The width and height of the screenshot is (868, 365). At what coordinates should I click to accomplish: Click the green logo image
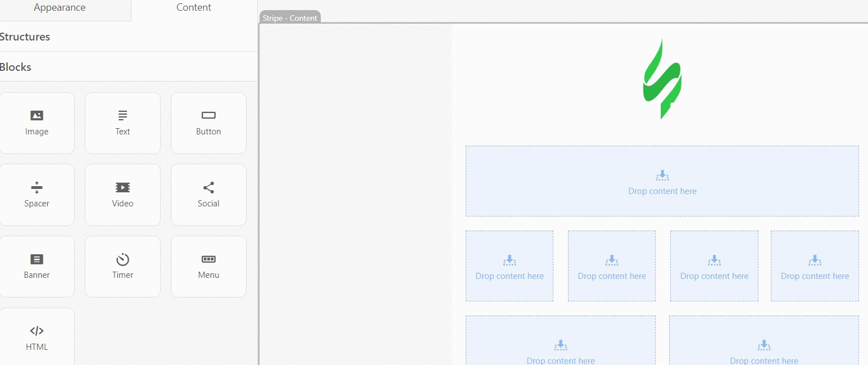pos(662,79)
